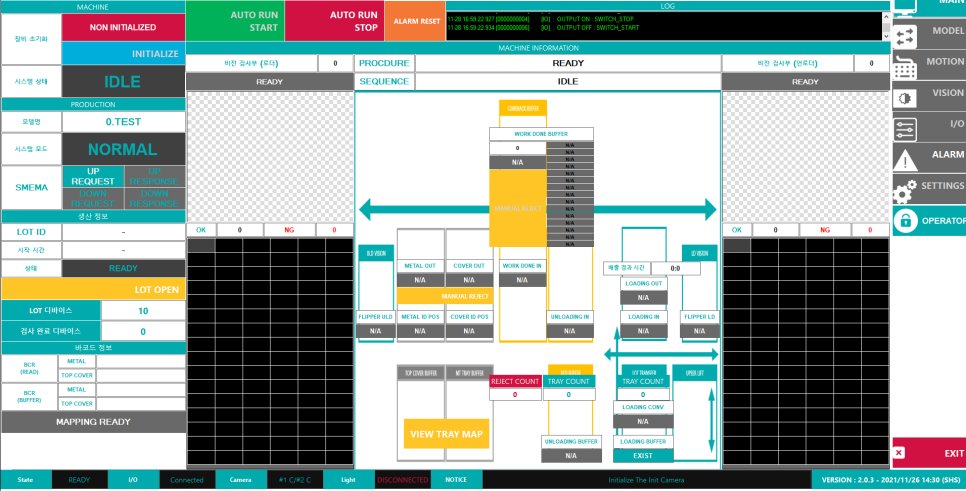
Task: Click the model name field showing 0.TEST
Action: (123, 122)
